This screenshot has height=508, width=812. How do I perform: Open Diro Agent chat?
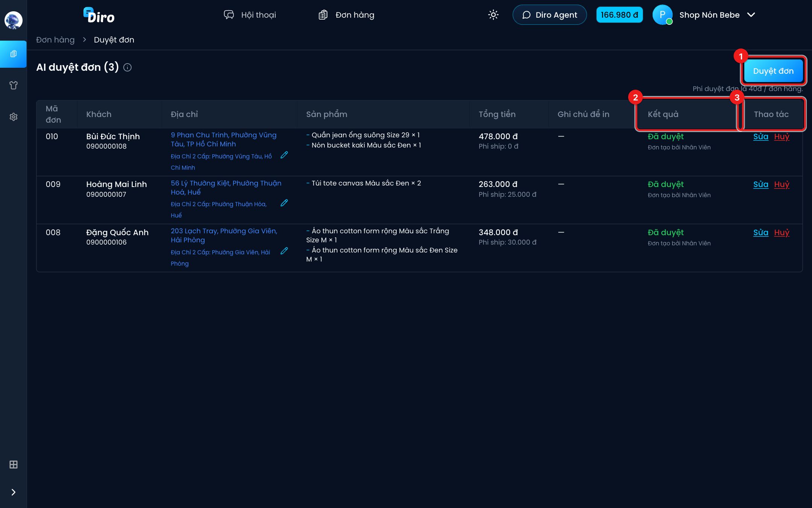550,15
